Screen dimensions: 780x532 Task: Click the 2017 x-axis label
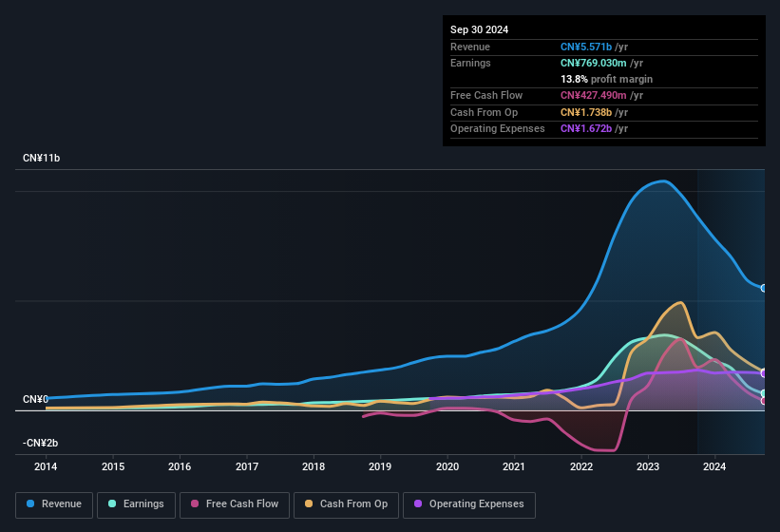tap(247, 466)
